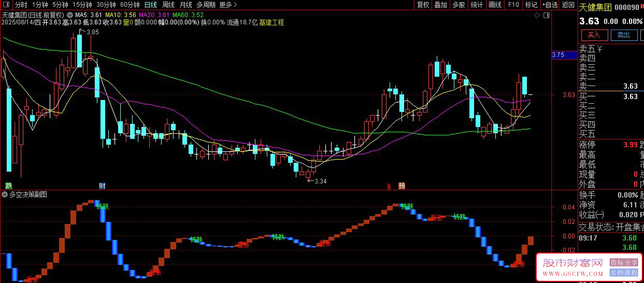The image size is (644, 283).
Task: Open the F10 company info
Action: (x=514, y=5)
